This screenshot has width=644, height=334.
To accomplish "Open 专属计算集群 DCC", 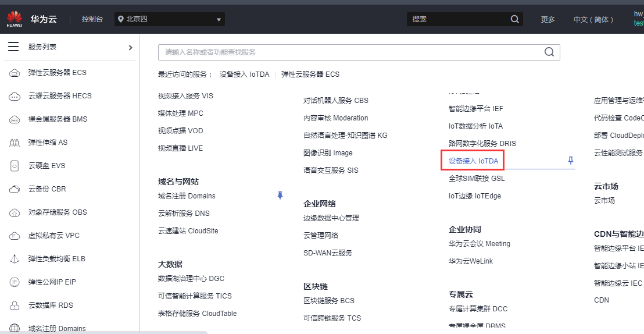I will coord(478,309).
